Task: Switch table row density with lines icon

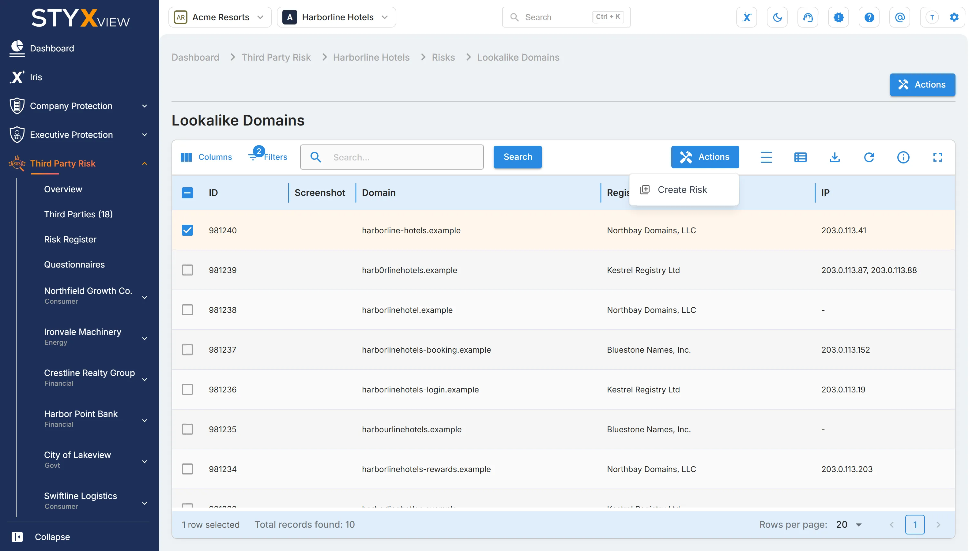Action: pos(766,157)
